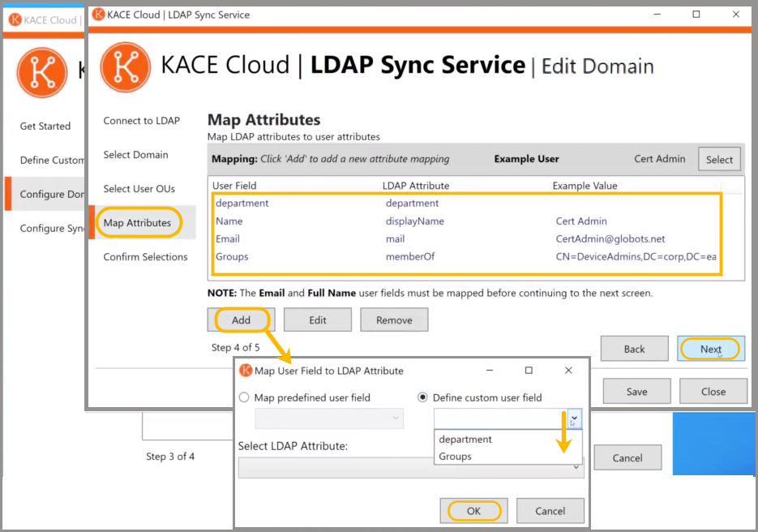Click the KACE logo in the header
Screen dimensions: 758x532
[x=125, y=66]
